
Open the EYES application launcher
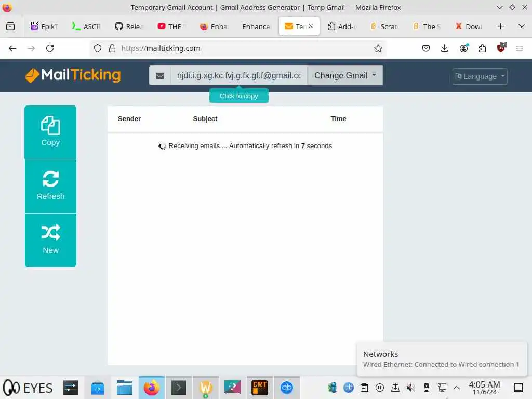point(28,388)
